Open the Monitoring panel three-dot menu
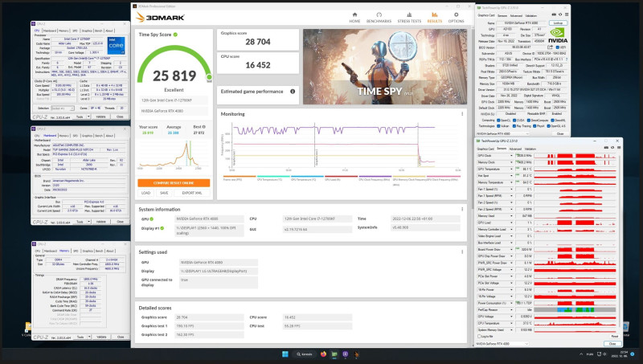The image size is (643, 364). pos(462,114)
